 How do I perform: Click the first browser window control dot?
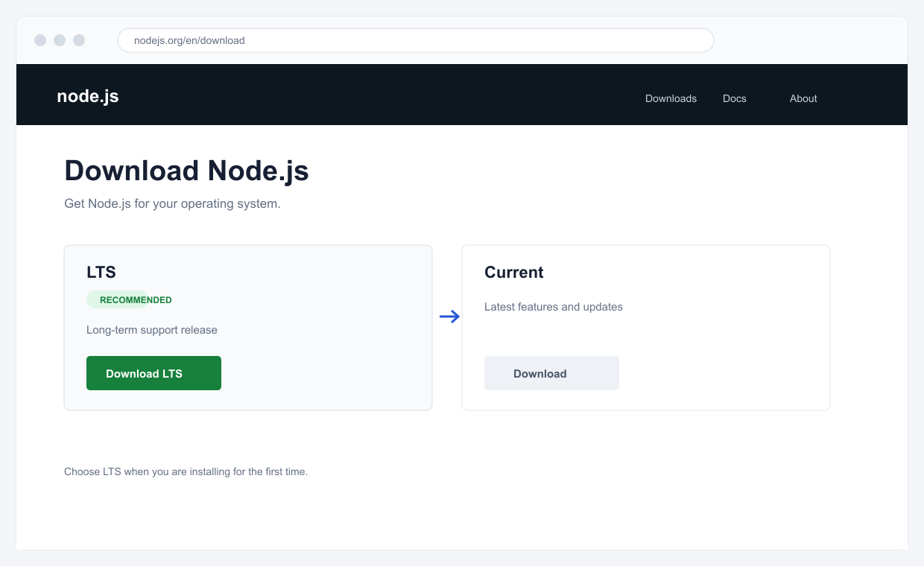click(x=40, y=40)
